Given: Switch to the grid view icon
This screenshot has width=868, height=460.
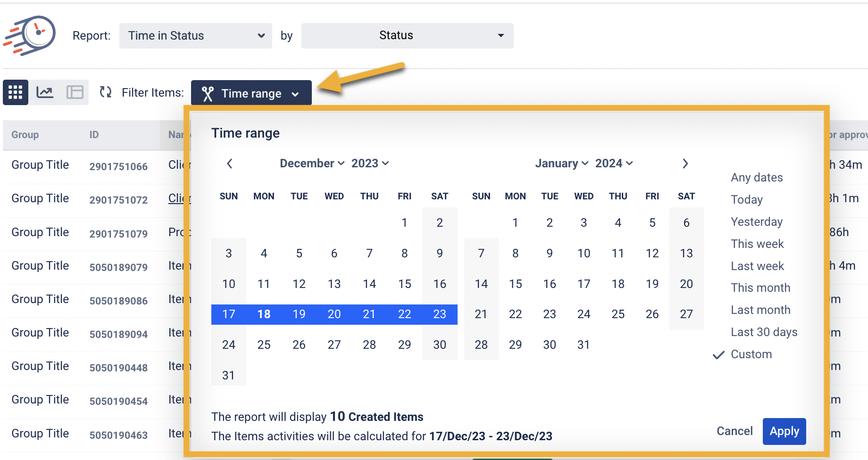Looking at the screenshot, I should [x=16, y=92].
